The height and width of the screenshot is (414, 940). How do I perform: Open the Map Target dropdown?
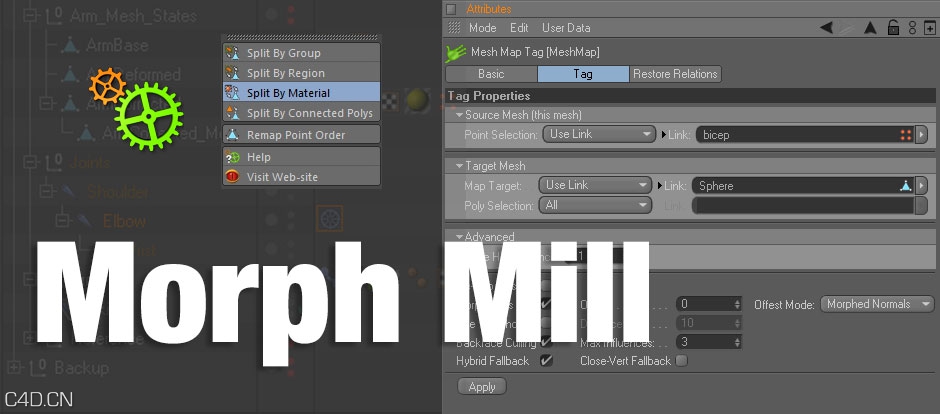tap(595, 185)
